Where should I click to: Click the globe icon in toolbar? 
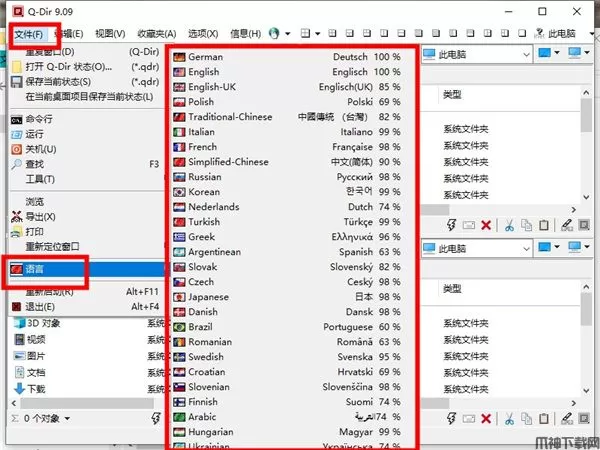[x=274, y=34]
